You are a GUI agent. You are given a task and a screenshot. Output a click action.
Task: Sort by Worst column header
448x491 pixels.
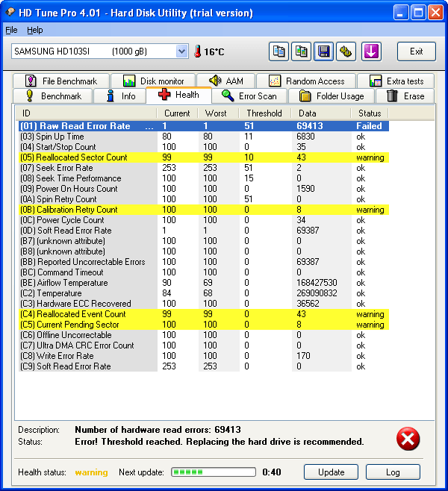pos(218,113)
